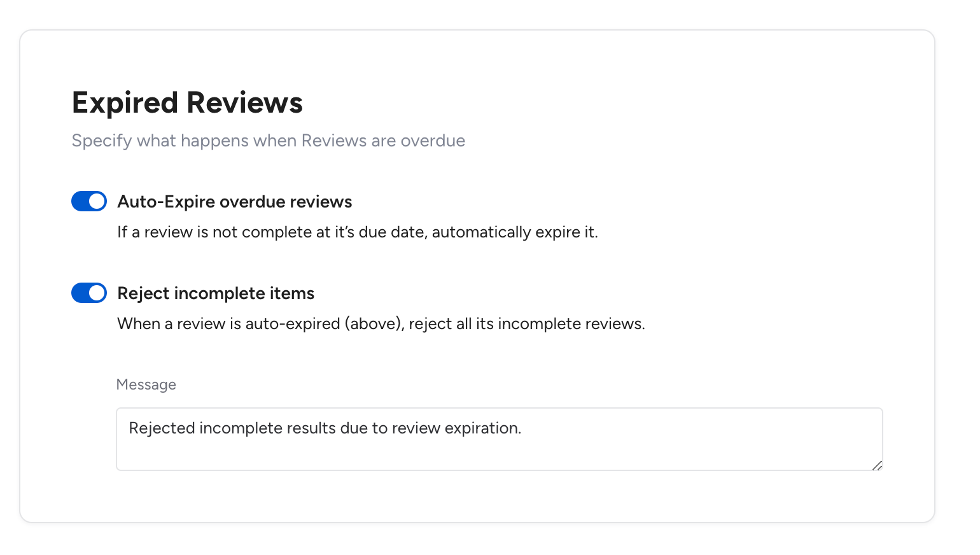The width and height of the screenshot is (980, 555).
Task: Click the description "When a review is auto-expired"
Action: click(x=381, y=324)
